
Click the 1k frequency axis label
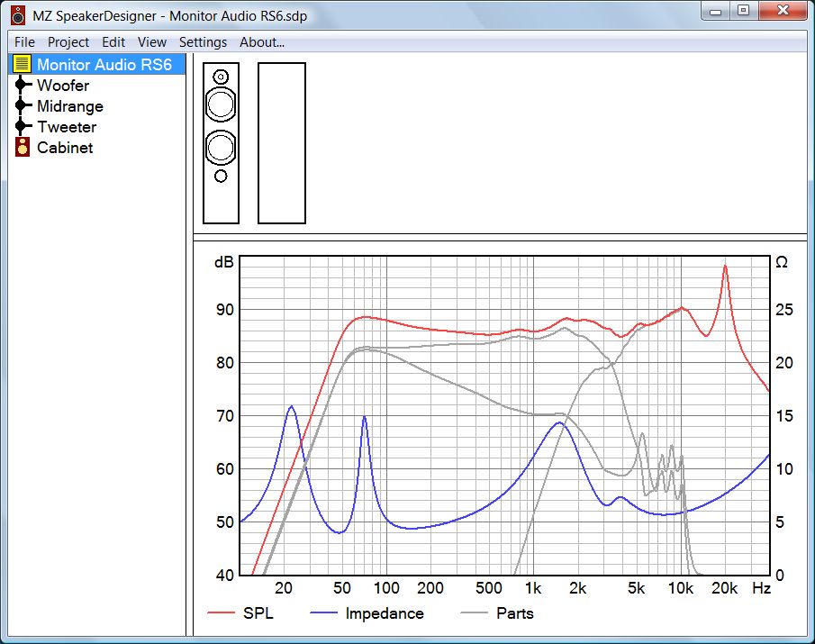click(533, 588)
